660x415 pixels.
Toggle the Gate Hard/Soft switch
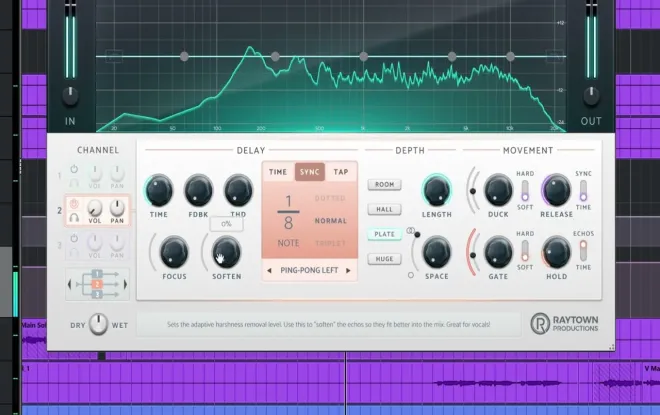(x=523, y=251)
